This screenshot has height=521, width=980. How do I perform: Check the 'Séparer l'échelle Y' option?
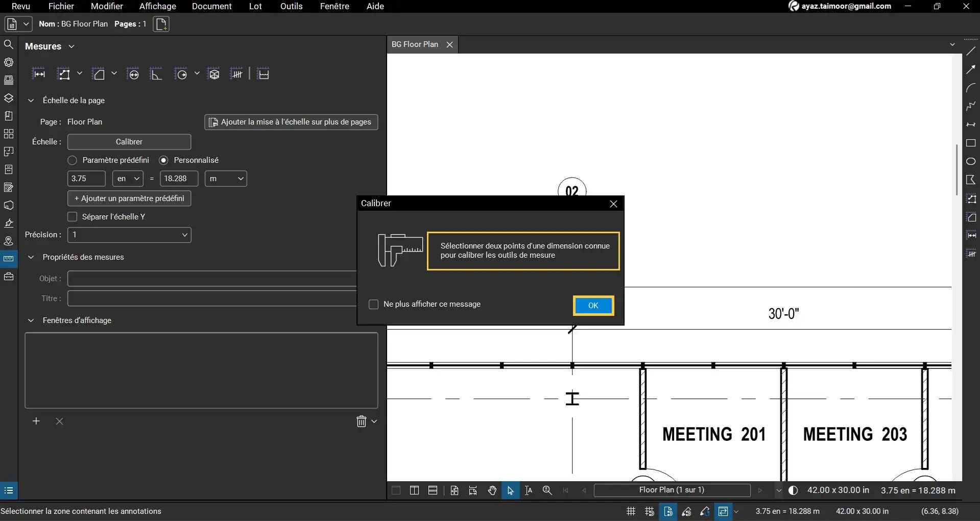tap(72, 216)
